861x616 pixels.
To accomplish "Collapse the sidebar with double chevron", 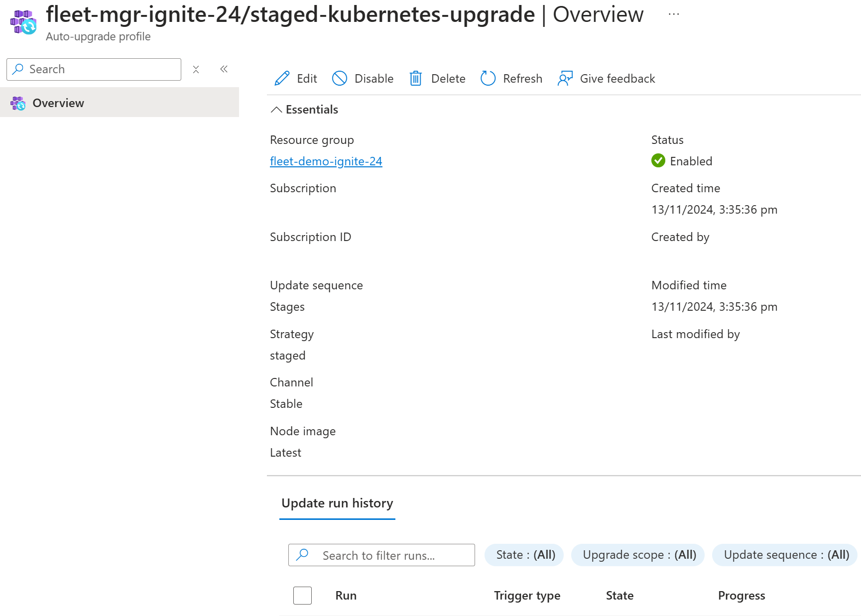I will (x=224, y=69).
